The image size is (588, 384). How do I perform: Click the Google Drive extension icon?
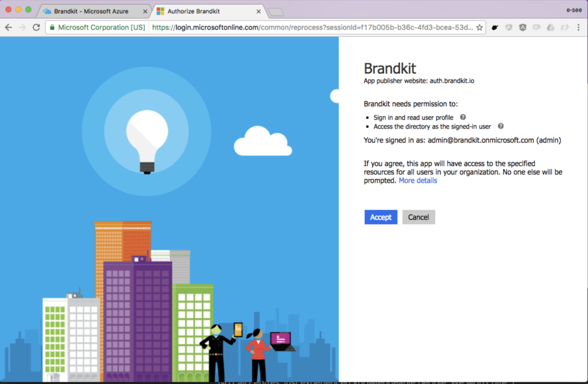click(x=550, y=28)
